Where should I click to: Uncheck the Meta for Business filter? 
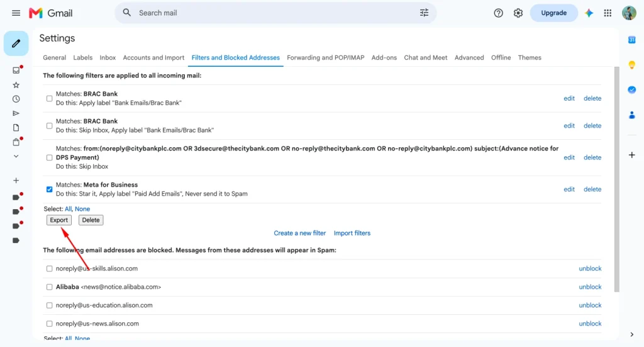pyautogui.click(x=49, y=190)
